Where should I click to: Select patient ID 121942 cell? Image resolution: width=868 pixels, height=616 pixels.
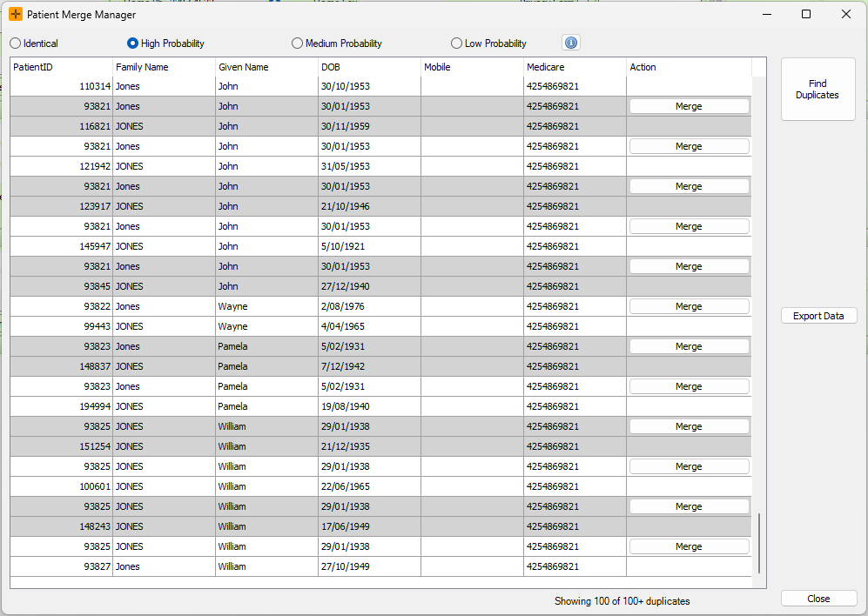click(x=62, y=166)
